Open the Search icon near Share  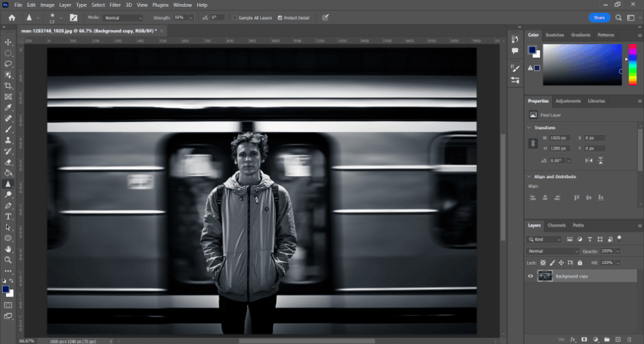[618, 18]
